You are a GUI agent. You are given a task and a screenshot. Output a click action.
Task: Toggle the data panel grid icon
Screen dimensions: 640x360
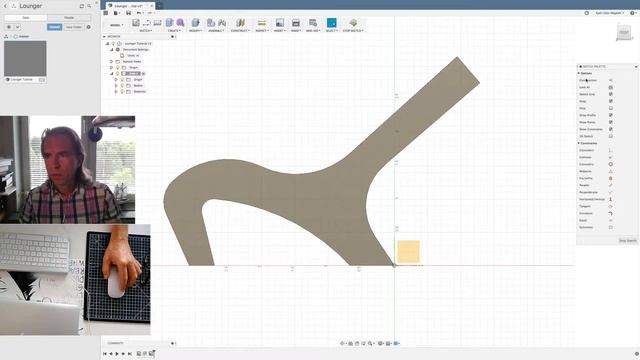106,13
